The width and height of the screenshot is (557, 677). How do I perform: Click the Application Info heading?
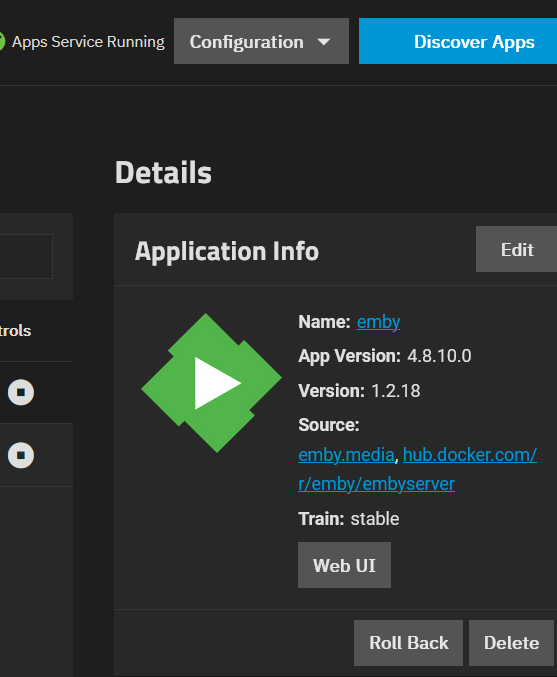pyautogui.click(x=227, y=251)
